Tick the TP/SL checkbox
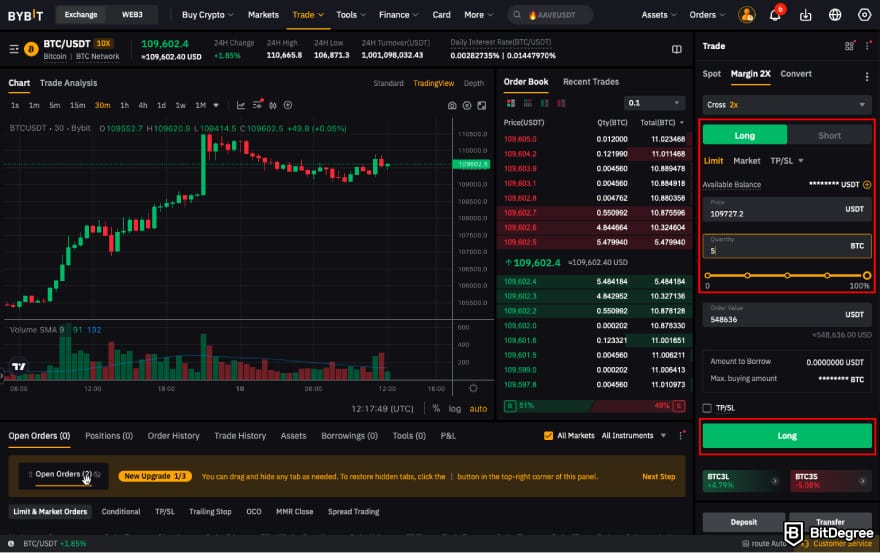880x553 pixels. coord(707,408)
